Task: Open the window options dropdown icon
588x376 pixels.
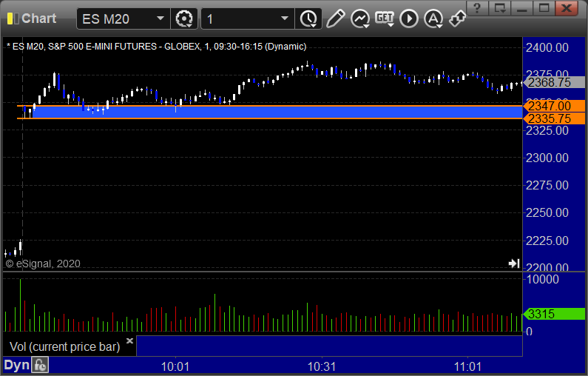Action: click(499, 8)
